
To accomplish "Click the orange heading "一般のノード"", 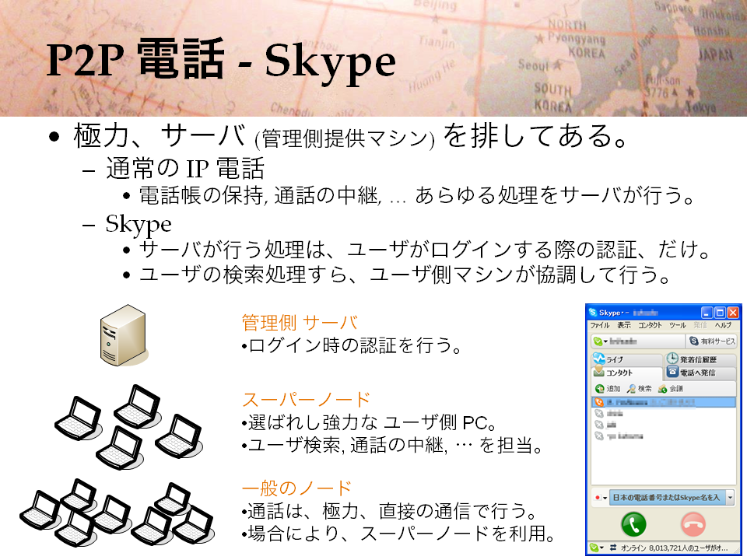I will [x=296, y=488].
